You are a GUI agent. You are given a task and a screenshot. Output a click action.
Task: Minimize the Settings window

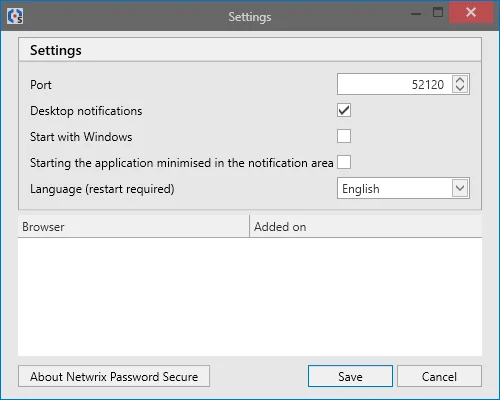416,13
